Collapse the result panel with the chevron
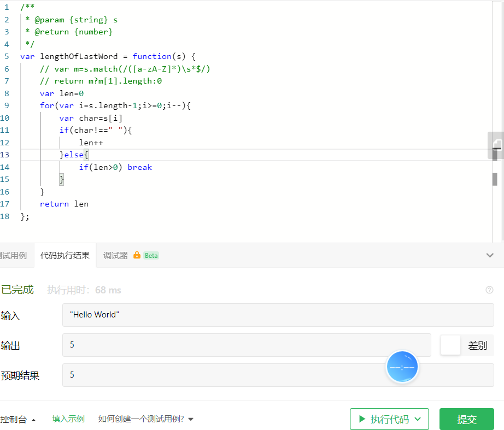 tap(490, 255)
